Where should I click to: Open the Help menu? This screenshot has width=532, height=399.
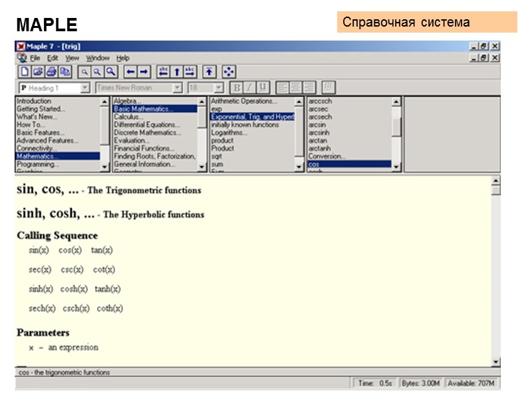pos(123,59)
